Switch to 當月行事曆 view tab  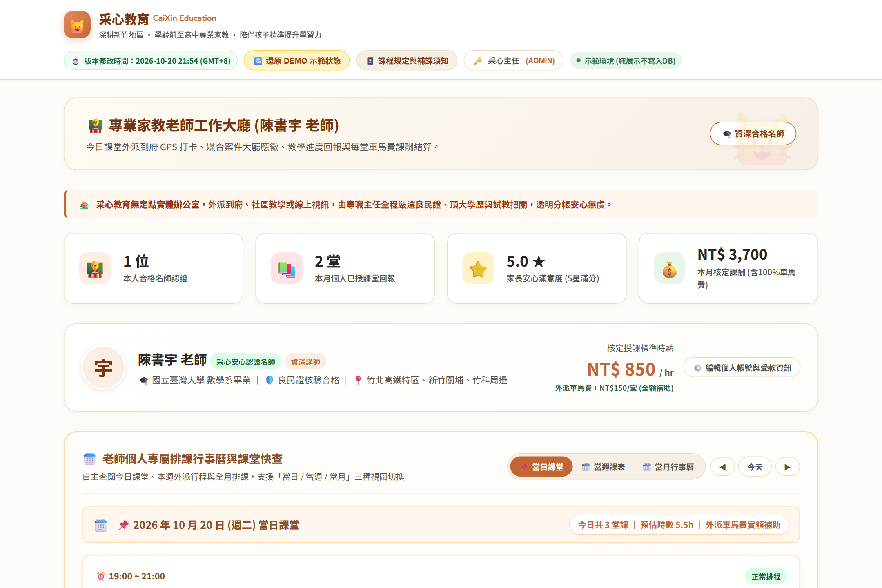(x=668, y=467)
